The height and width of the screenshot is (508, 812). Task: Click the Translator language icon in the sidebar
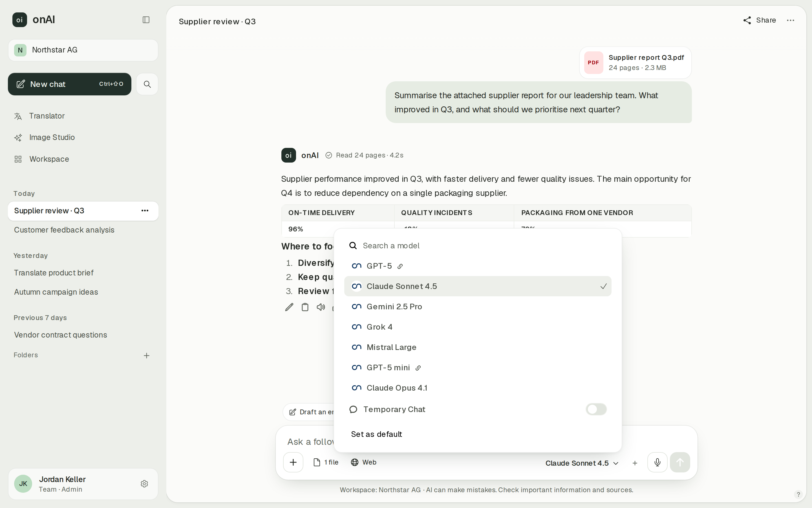(18, 116)
